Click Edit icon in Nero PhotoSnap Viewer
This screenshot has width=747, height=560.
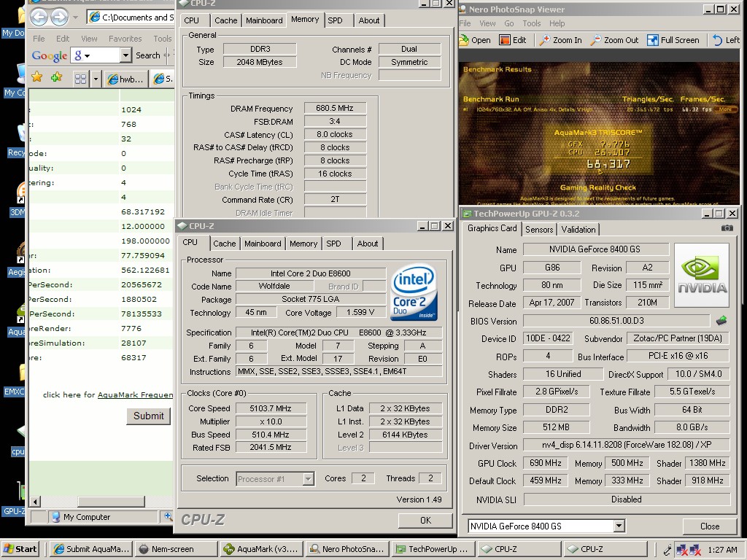click(x=504, y=40)
